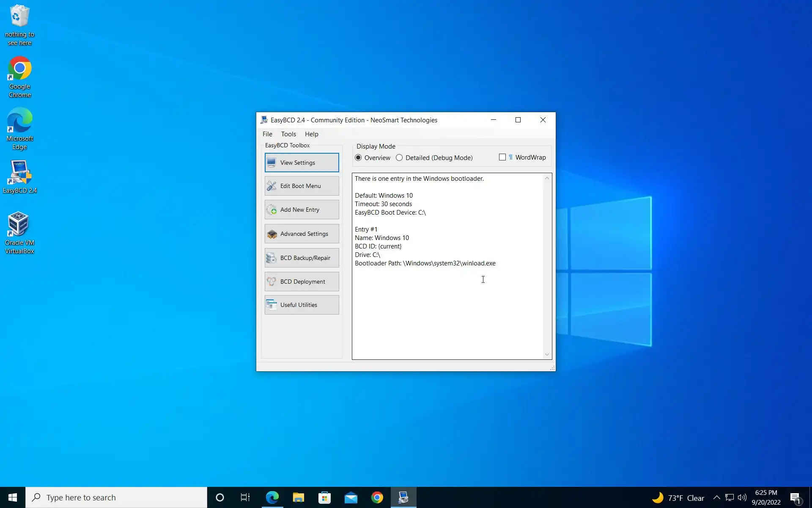Viewport: 812px width, 508px height.
Task: Open the Useful Utilities section
Action: (302, 305)
